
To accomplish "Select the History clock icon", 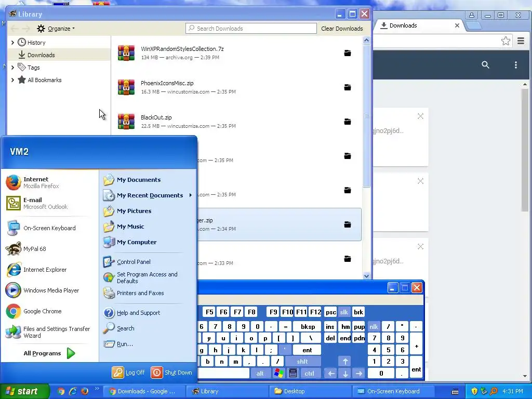I will pyautogui.click(x=22, y=42).
